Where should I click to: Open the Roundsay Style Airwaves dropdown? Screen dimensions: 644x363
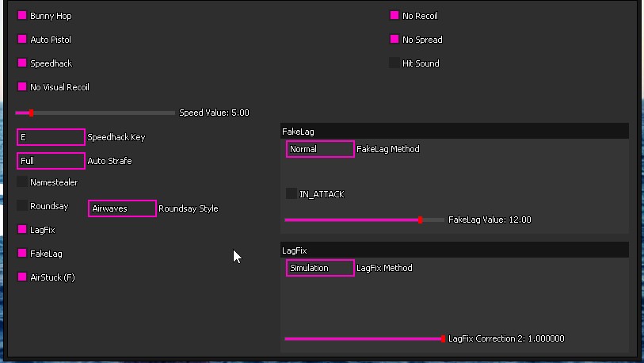122,208
